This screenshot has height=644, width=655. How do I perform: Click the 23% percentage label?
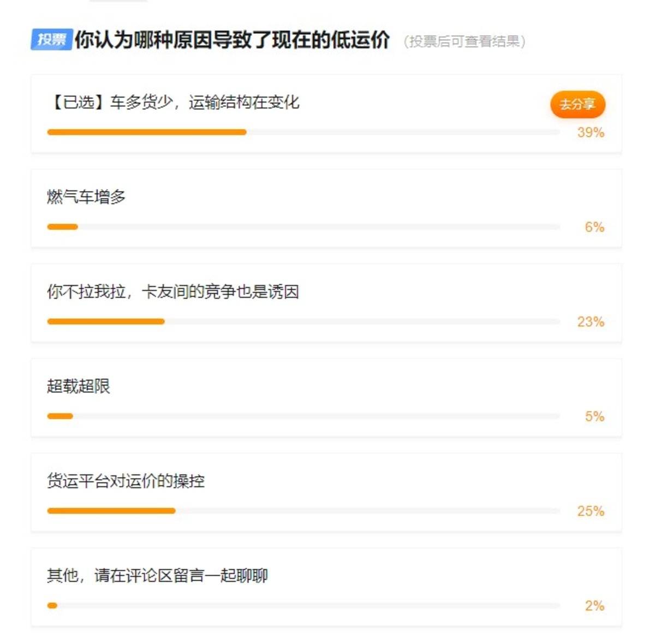(x=591, y=322)
